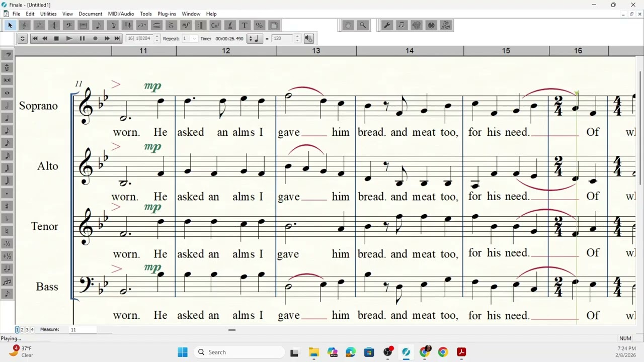644x362 pixels.
Task: Adjust the tempo 120 stepper arrows
Action: click(x=297, y=38)
